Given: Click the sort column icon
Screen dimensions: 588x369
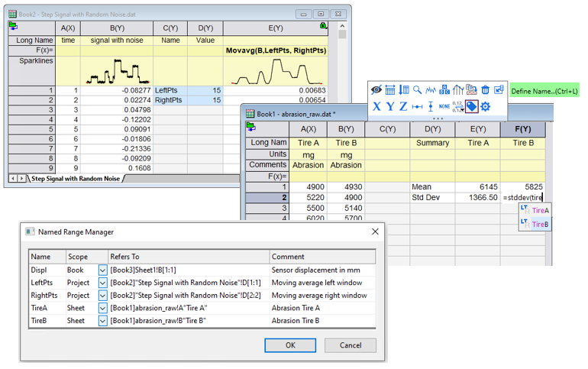Looking at the screenshot, I should click(x=404, y=90).
